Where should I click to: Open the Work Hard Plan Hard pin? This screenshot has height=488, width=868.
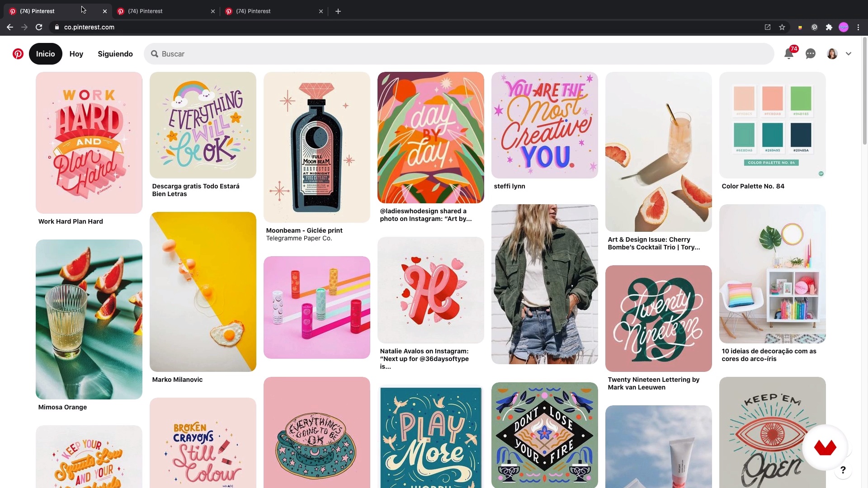[x=89, y=142]
